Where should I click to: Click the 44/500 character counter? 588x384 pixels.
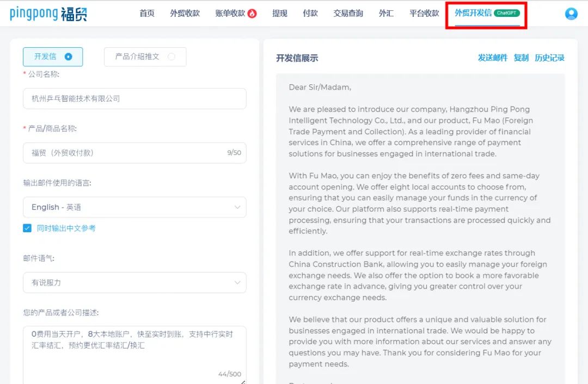click(230, 374)
